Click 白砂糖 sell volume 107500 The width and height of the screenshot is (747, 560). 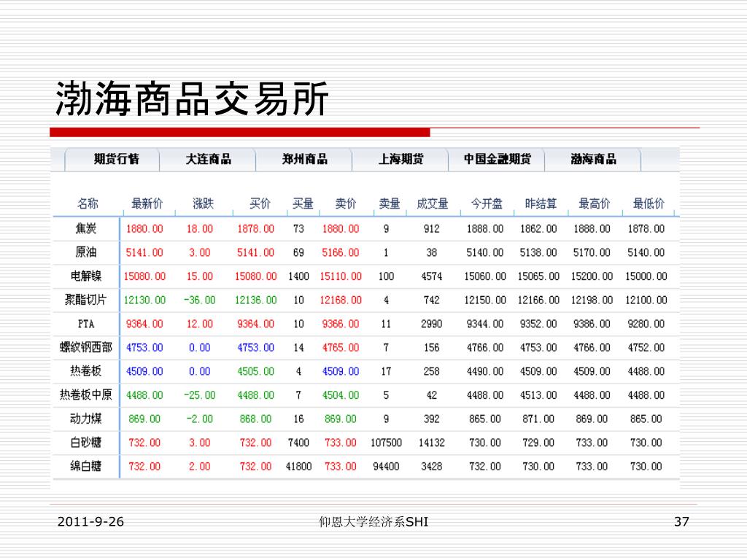(387, 443)
